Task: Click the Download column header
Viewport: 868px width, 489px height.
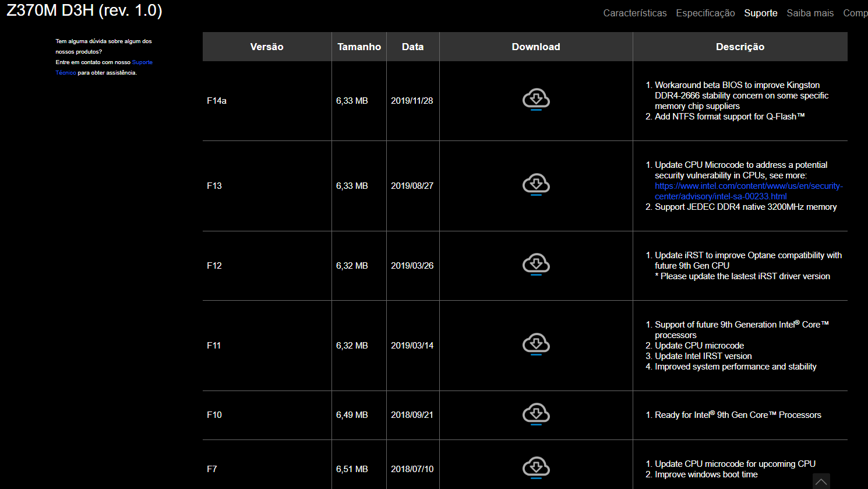Action: click(536, 47)
